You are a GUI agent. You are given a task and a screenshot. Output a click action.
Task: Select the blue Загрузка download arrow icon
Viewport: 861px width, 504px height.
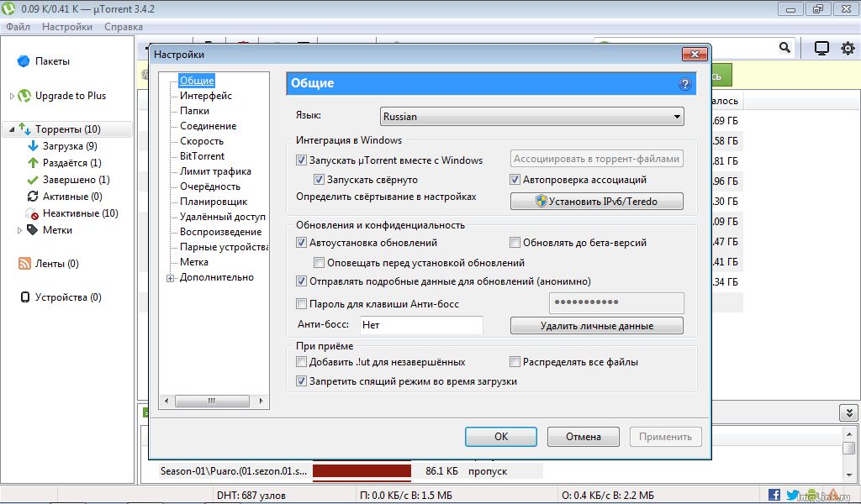pyautogui.click(x=33, y=146)
